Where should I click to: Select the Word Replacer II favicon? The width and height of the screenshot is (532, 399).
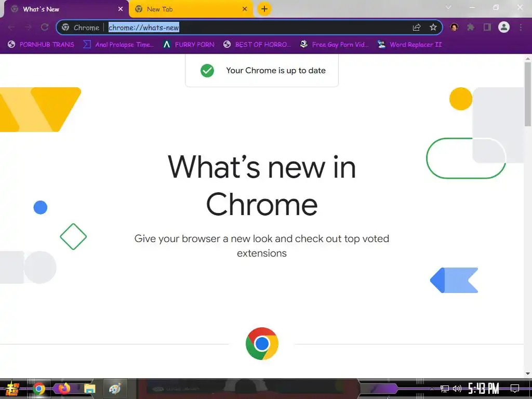point(382,45)
